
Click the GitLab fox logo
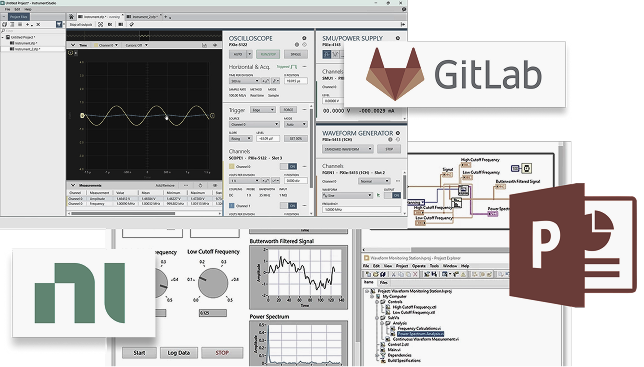click(395, 74)
